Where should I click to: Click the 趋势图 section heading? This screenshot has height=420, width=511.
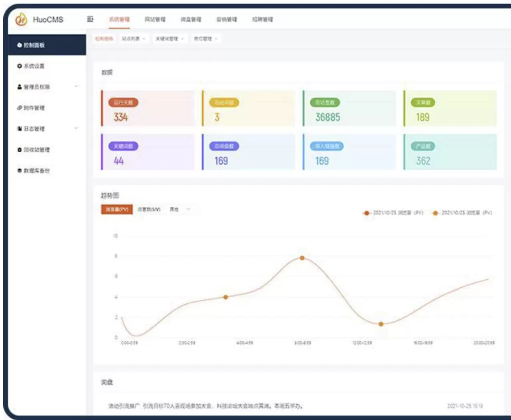tap(110, 195)
